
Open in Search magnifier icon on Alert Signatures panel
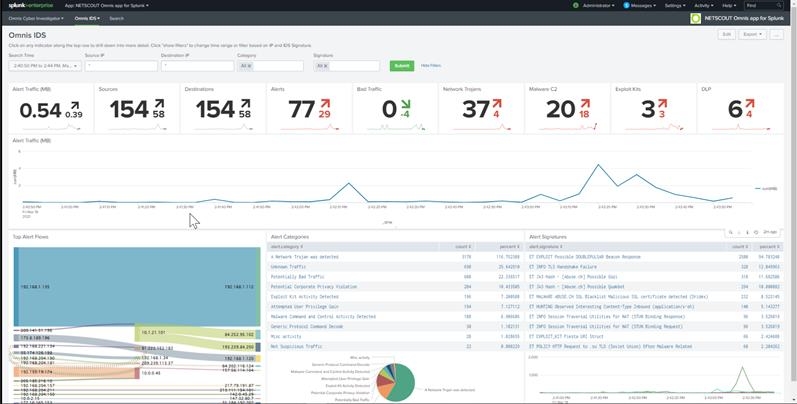point(731,231)
